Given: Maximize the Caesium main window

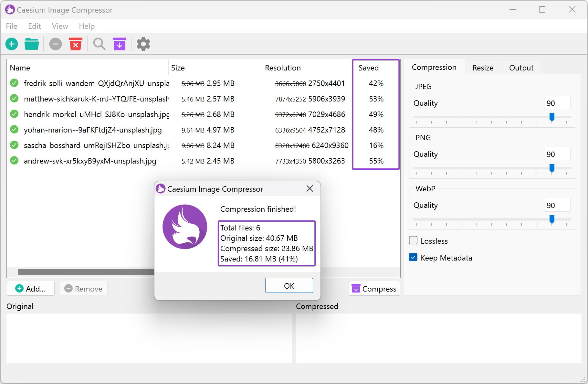Looking at the screenshot, I should click(x=542, y=10).
